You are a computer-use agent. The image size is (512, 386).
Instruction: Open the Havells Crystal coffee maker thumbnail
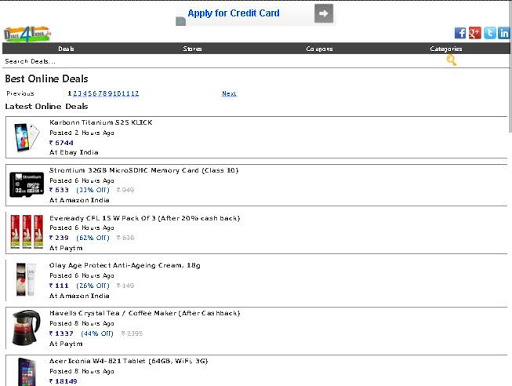(x=26, y=328)
